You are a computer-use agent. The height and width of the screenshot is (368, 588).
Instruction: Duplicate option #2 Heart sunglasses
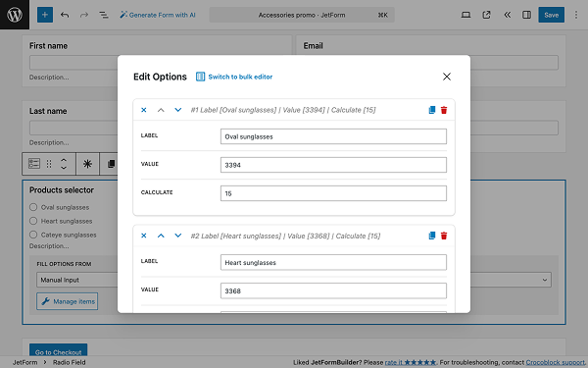(432, 236)
